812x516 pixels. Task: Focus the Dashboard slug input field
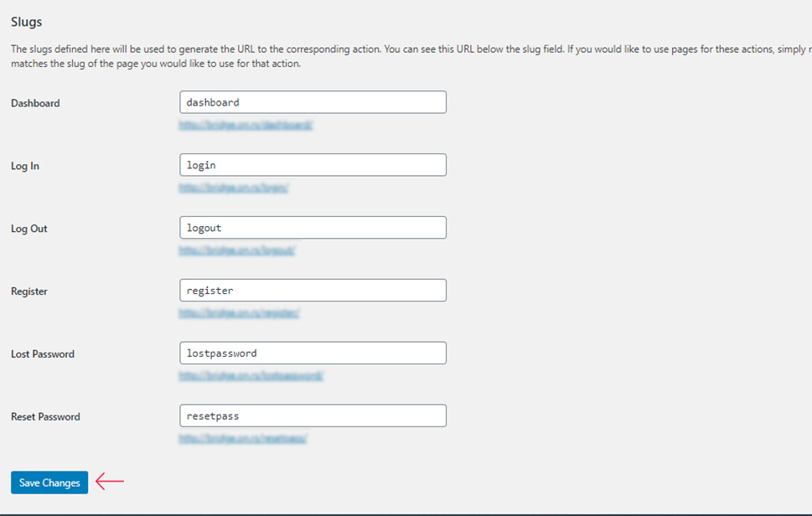pos(313,102)
